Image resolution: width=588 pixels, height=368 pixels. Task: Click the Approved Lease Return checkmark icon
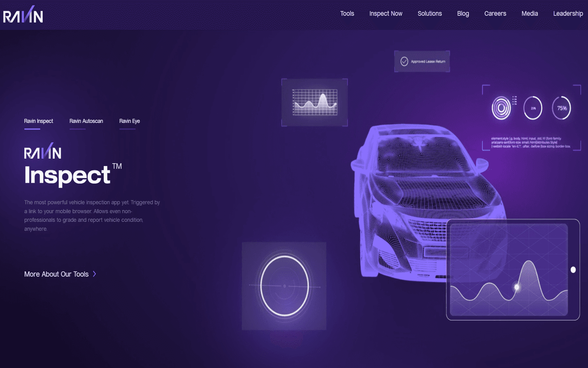pos(404,61)
